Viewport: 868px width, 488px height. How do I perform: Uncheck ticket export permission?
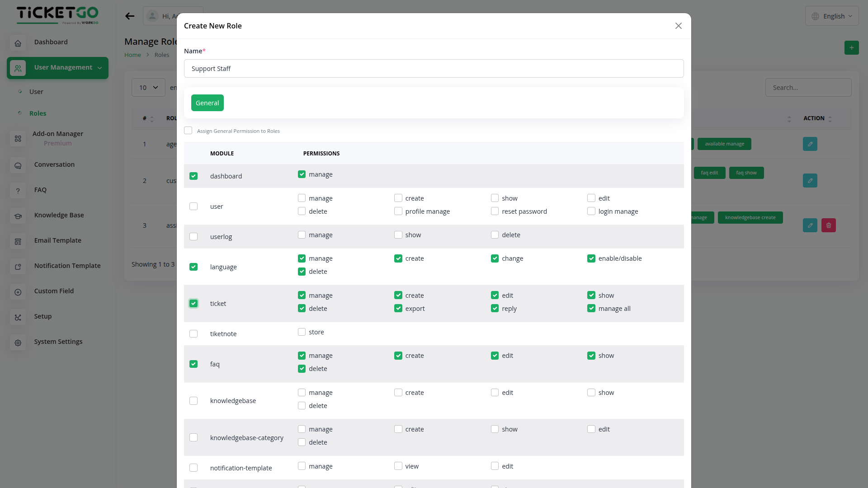398,308
